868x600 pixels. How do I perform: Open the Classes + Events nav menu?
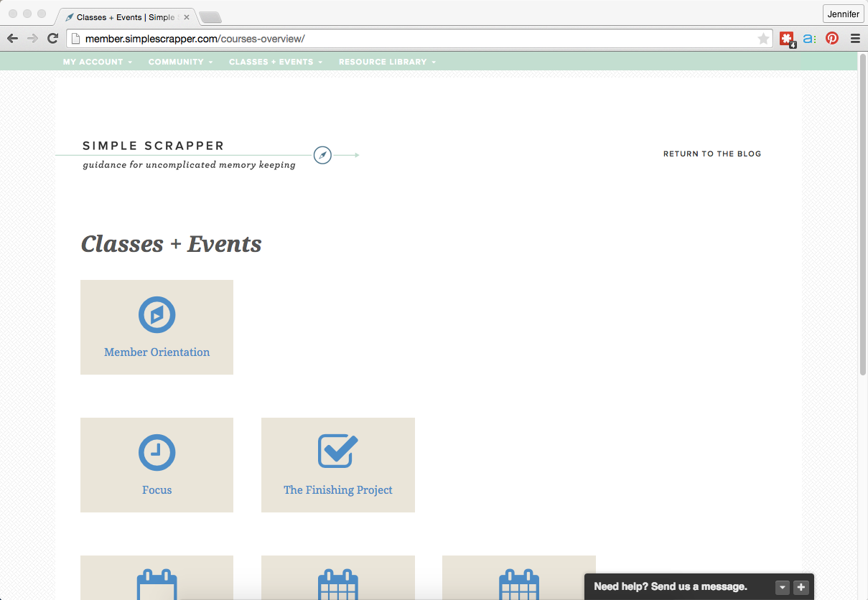(275, 62)
